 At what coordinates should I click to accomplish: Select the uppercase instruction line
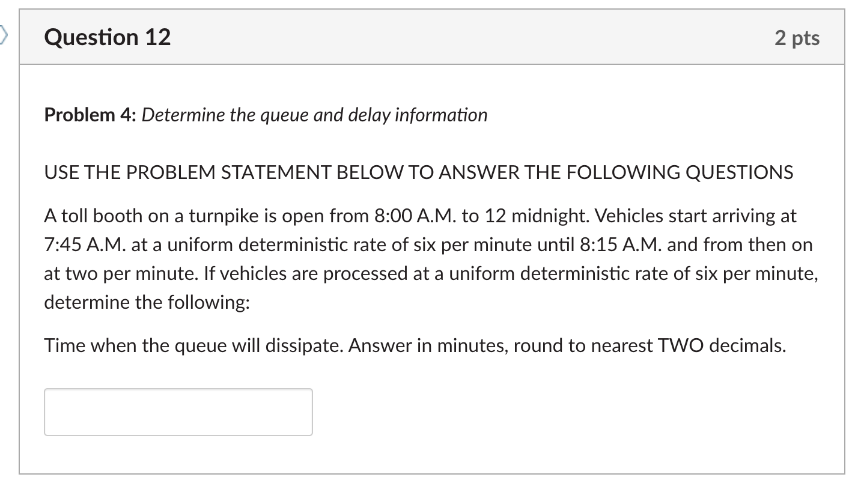point(418,172)
